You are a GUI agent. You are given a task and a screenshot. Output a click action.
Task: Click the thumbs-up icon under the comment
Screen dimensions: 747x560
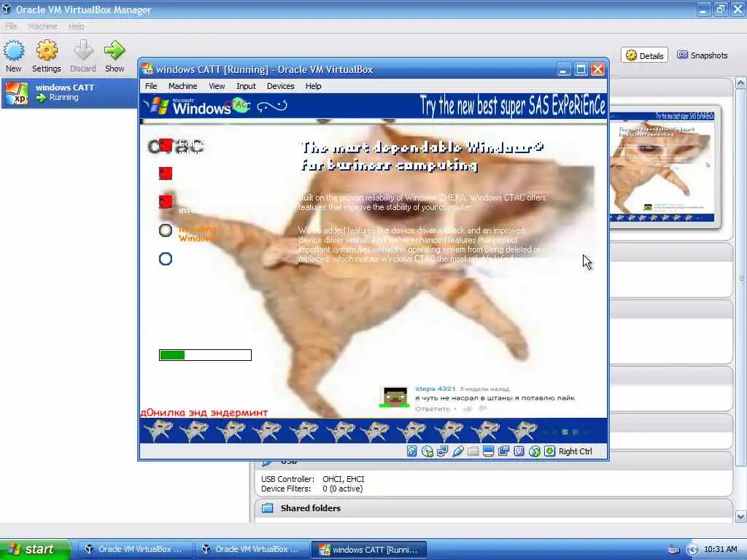tap(468, 409)
